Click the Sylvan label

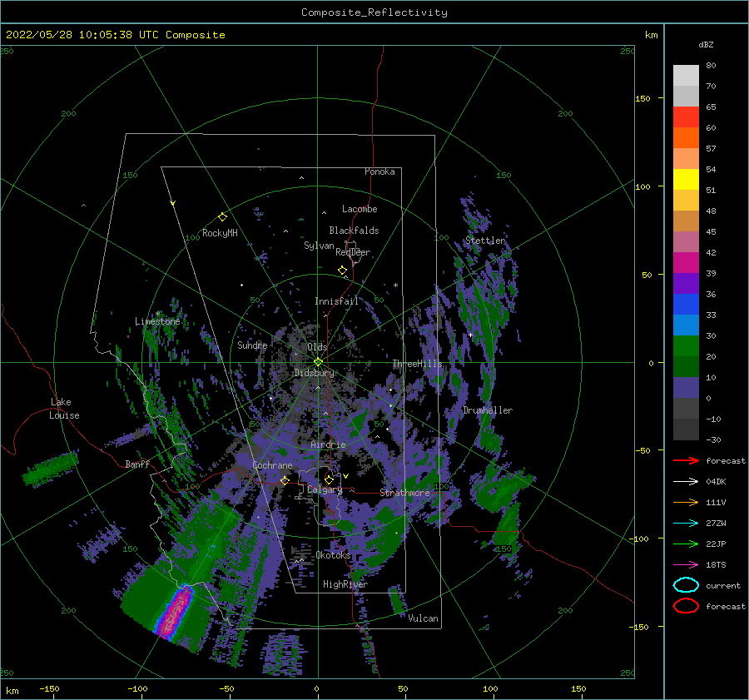319,246
